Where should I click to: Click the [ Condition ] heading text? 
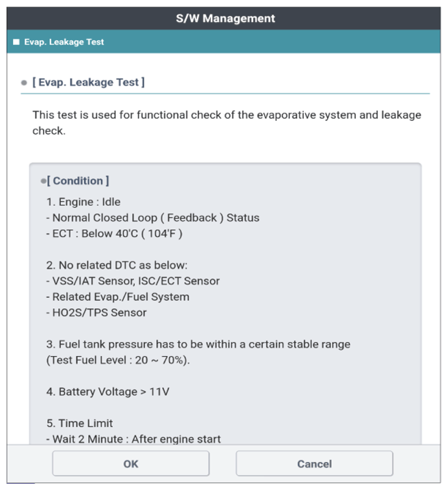pos(78,181)
